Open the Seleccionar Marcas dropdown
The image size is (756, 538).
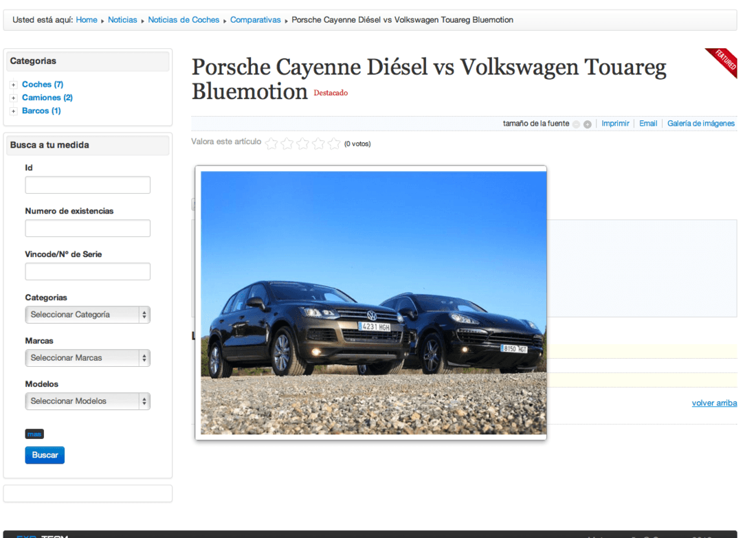88,358
